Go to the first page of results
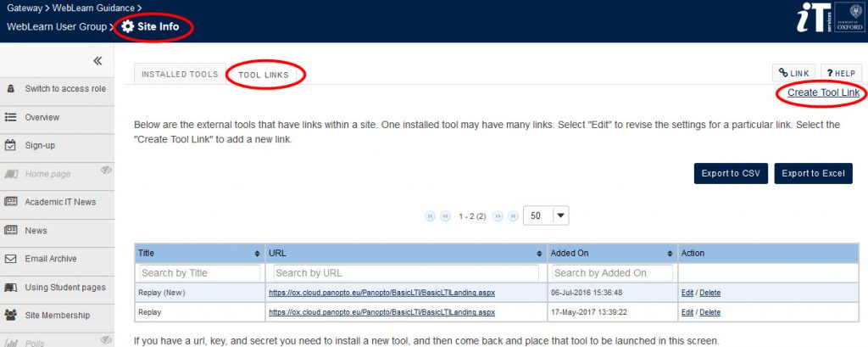The height and width of the screenshot is (347, 868). pyautogui.click(x=431, y=216)
